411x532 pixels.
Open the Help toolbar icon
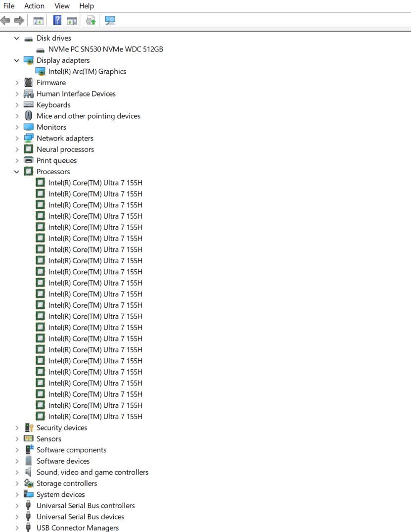coord(57,20)
